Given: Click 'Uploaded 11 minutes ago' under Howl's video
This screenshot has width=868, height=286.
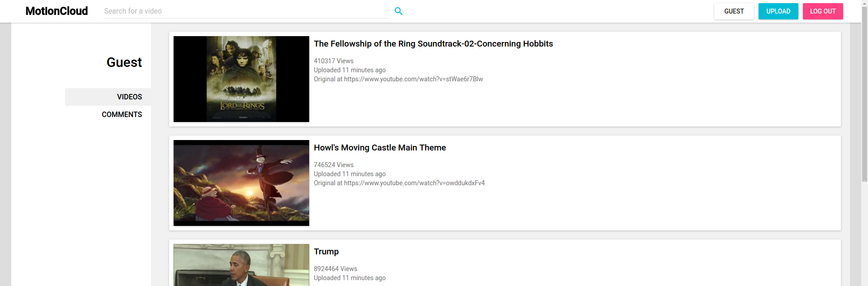Looking at the screenshot, I should point(349,174).
